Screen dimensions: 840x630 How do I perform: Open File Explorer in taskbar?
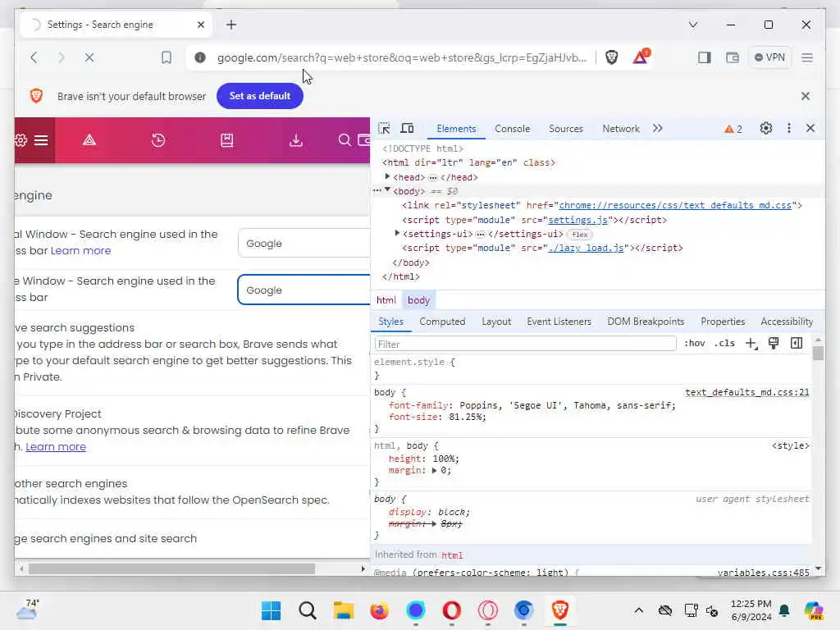click(344, 610)
